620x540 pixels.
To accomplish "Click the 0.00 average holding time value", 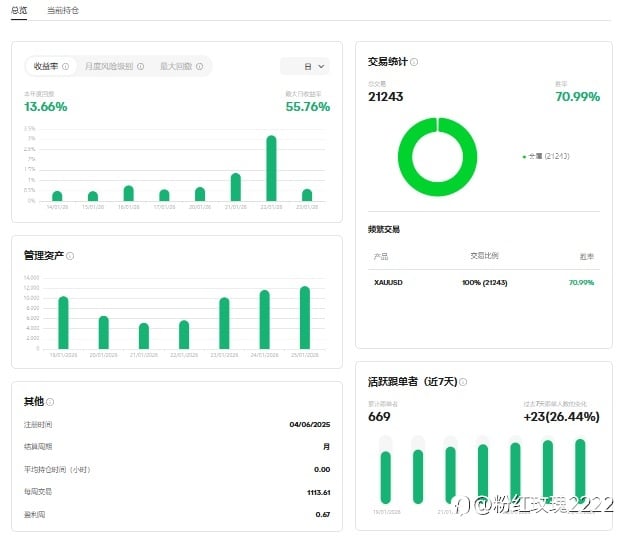I will [x=322, y=470].
